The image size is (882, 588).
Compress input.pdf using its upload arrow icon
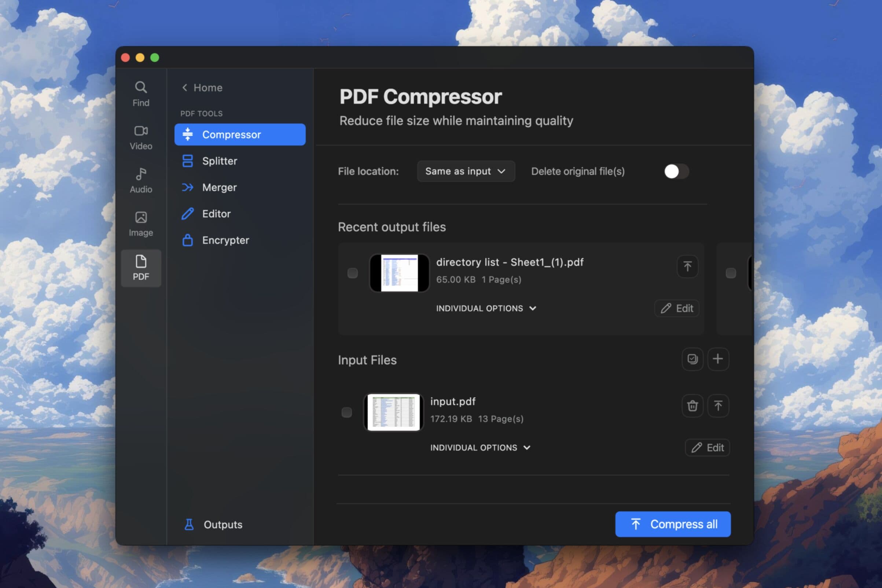coord(718,405)
